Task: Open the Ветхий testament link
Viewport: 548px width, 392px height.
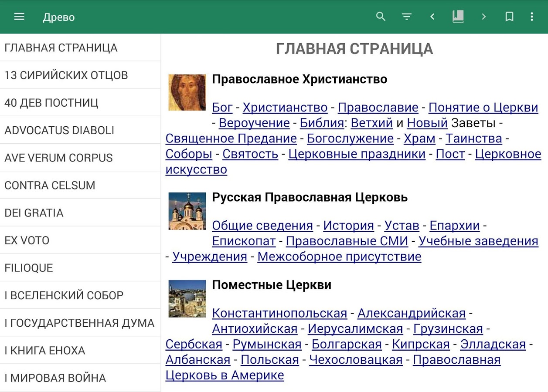Action: [372, 123]
